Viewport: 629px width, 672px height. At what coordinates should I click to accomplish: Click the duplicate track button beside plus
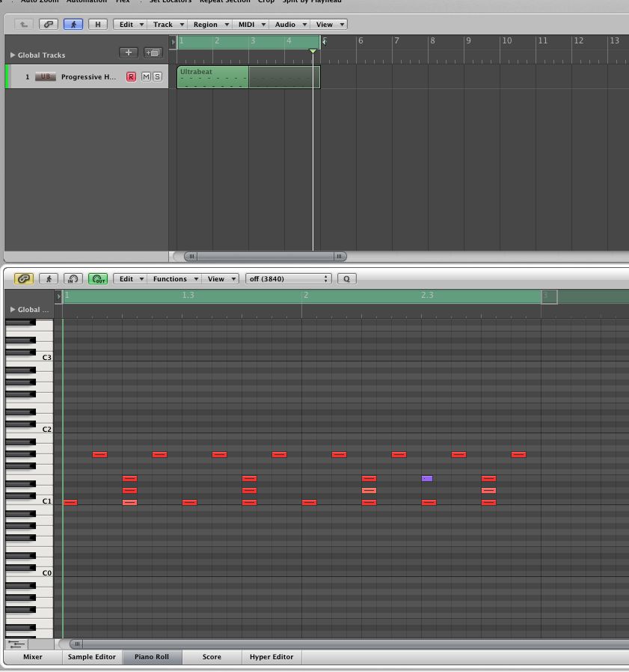click(x=153, y=52)
